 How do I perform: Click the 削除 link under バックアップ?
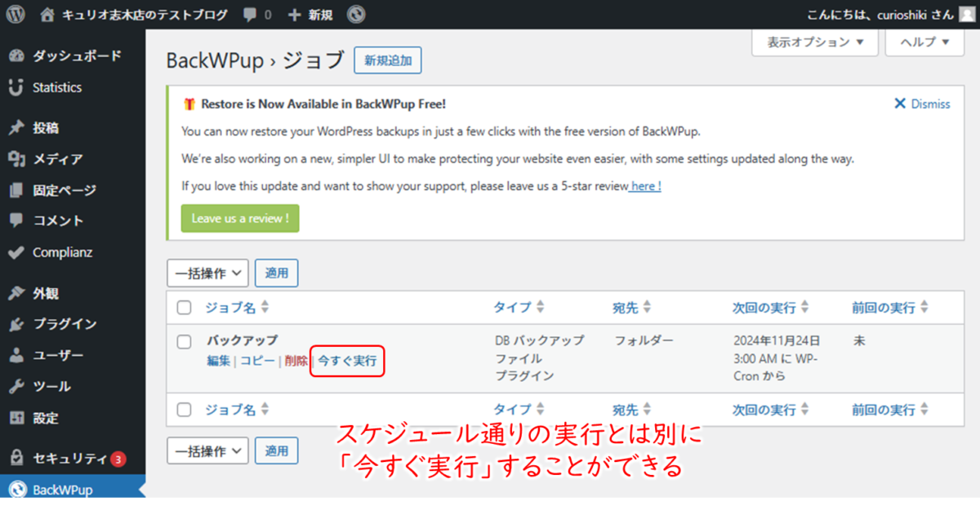[x=296, y=361]
